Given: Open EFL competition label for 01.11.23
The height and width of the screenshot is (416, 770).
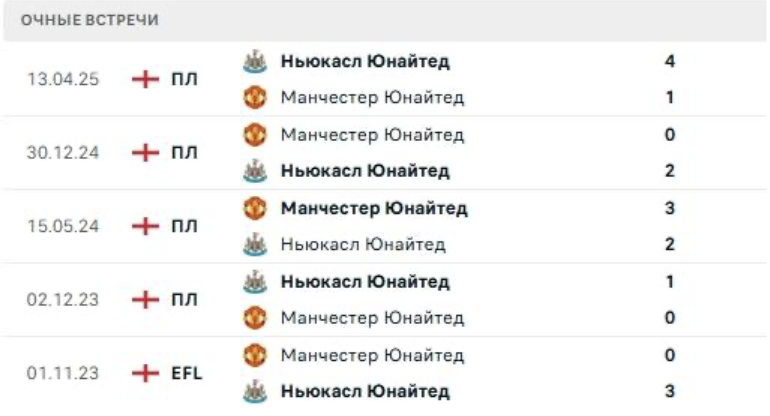Looking at the screenshot, I should tap(186, 373).
